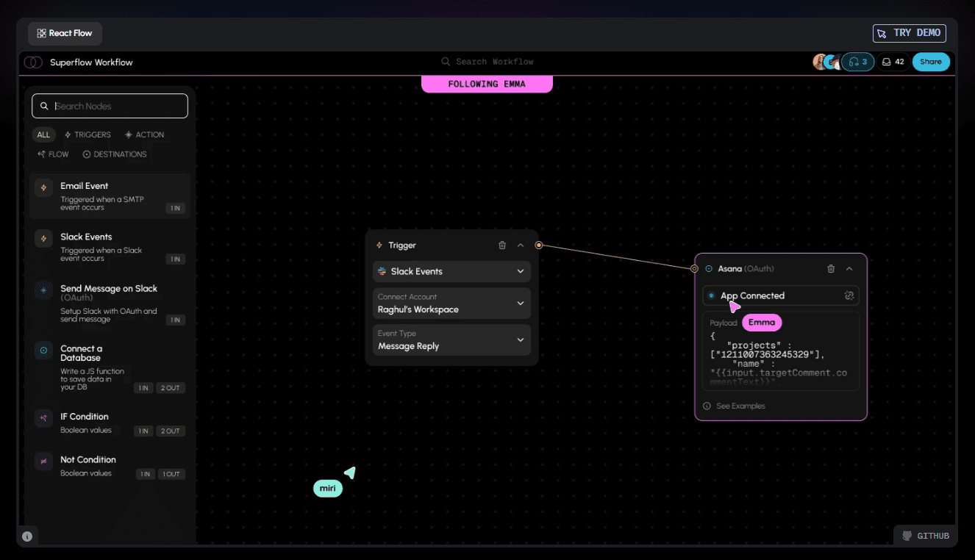Toggle the TRIGGERS filter chip
Screen dimensions: 975x560
(x=87, y=134)
